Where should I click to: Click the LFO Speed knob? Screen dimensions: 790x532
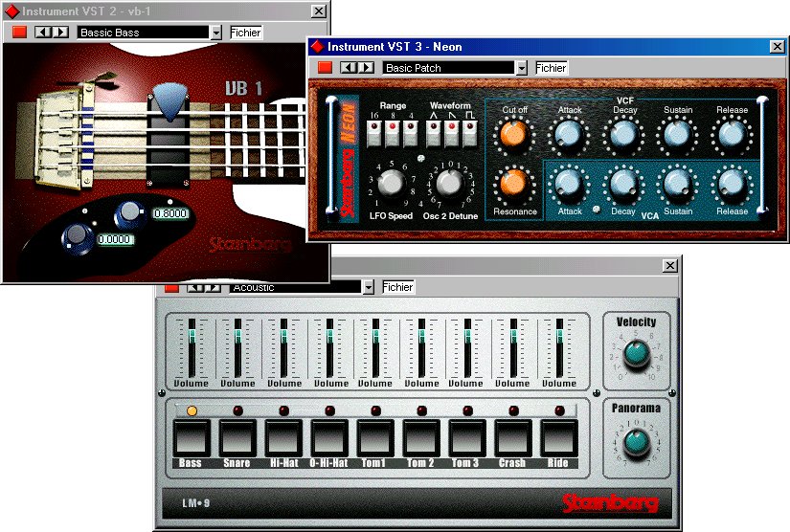coord(392,183)
